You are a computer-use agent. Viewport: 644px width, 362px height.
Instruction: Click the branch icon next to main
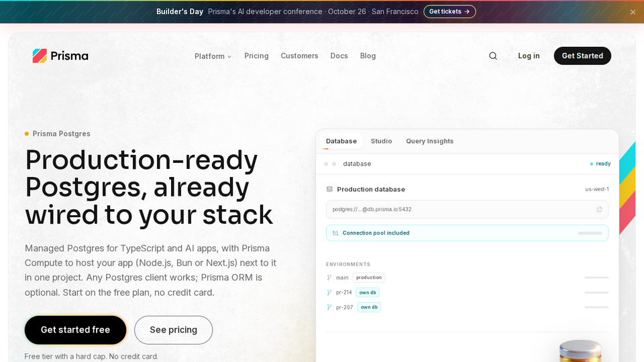329,278
